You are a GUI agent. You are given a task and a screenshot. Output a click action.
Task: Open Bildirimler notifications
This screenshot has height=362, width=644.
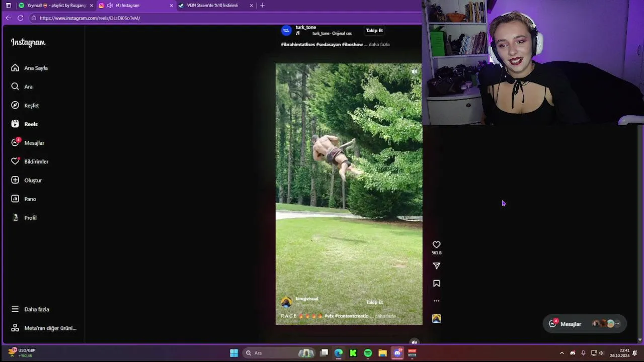pos(30,161)
